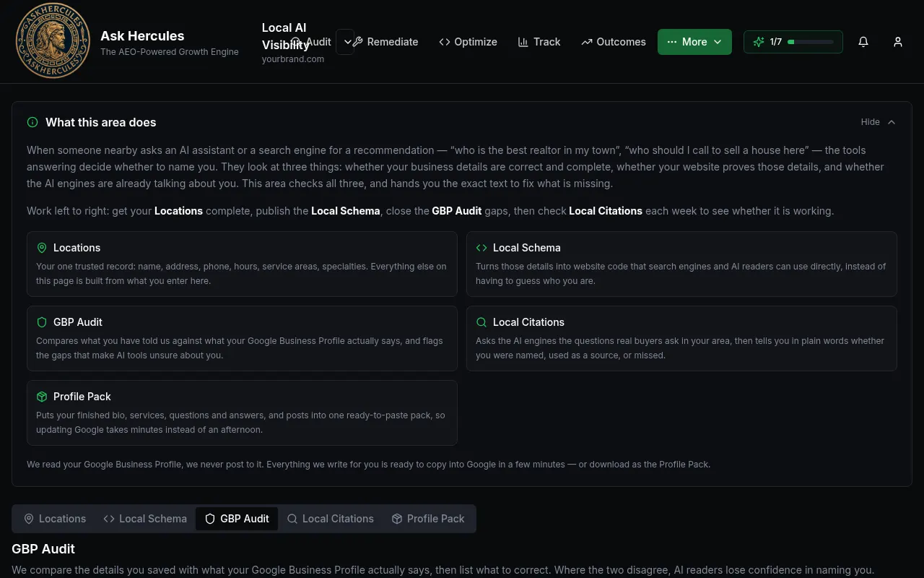
Task: Switch to the Local Citations tab
Action: (x=331, y=519)
